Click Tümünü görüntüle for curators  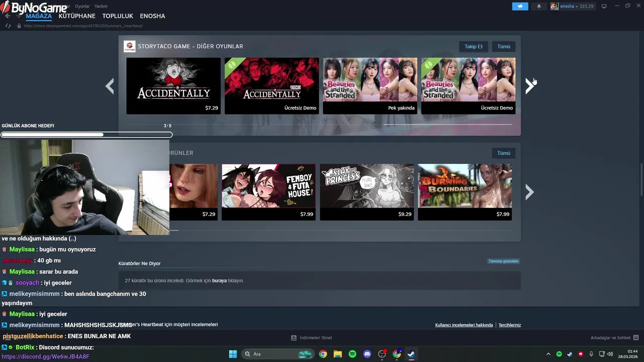503,261
